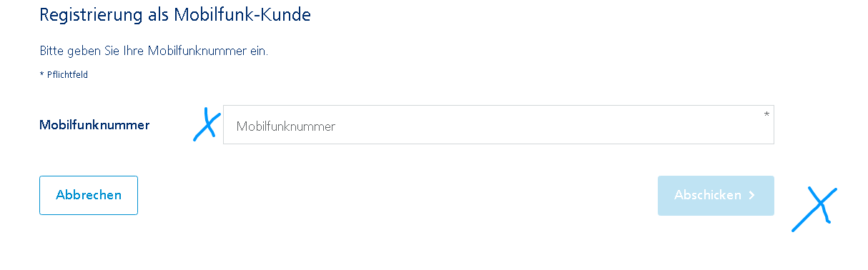The image size is (868, 270).
Task: Click the instruction text 'Bitte geben Sie Ihre Mobilfunknummer ein'
Action: [x=154, y=51]
